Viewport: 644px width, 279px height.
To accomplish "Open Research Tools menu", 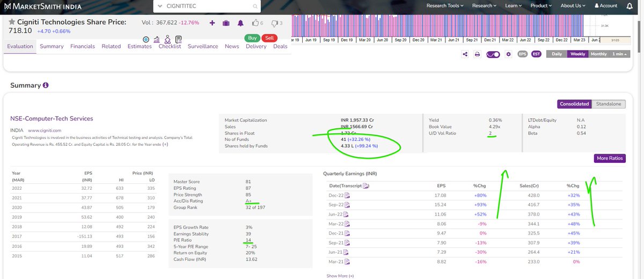I will (x=445, y=6).
